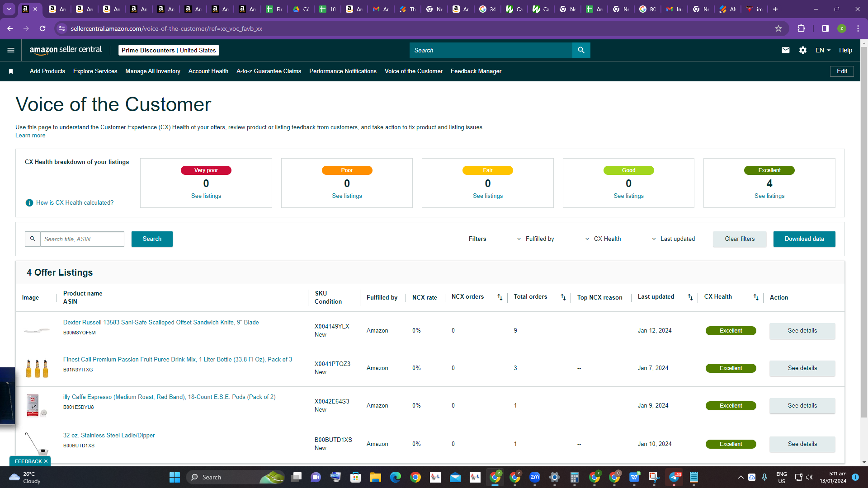See listings under the Very poor card

[206, 196]
